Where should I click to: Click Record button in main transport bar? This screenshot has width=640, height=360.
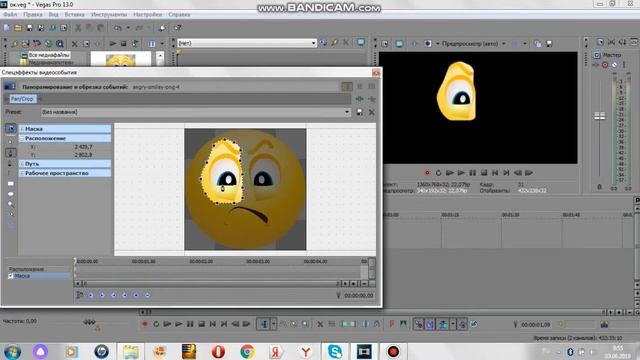pos(144,324)
